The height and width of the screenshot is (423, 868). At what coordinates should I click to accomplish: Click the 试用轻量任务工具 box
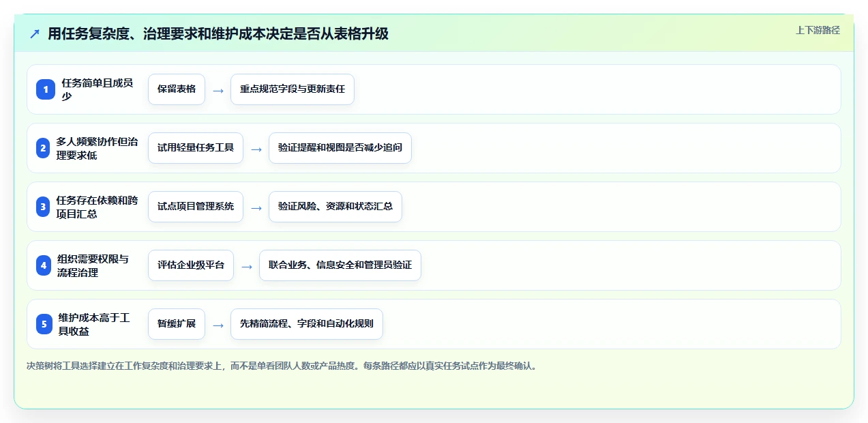(196, 148)
